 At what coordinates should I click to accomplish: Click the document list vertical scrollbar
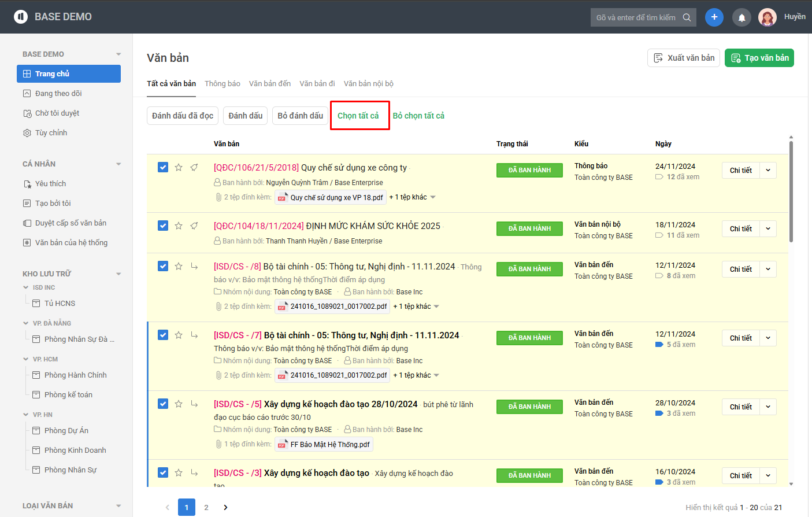(x=791, y=191)
